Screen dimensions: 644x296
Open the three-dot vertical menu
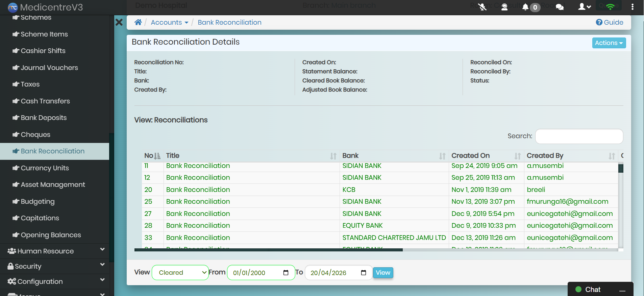tap(633, 7)
